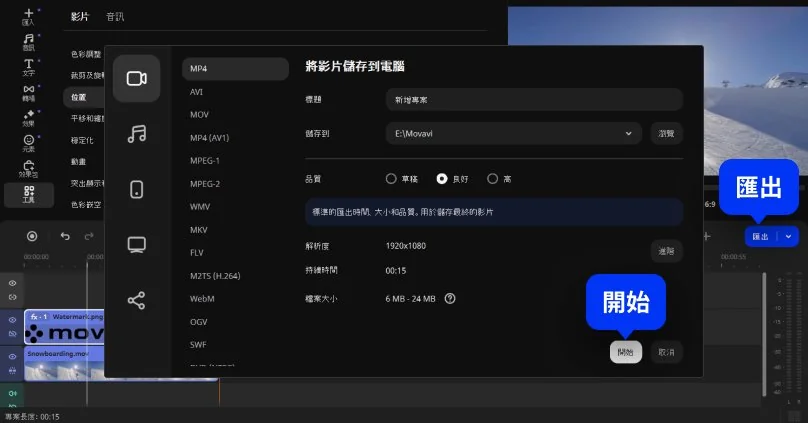Open the Transitions (轉場) panel
Screen dimensions: 808x423
(x=28, y=93)
